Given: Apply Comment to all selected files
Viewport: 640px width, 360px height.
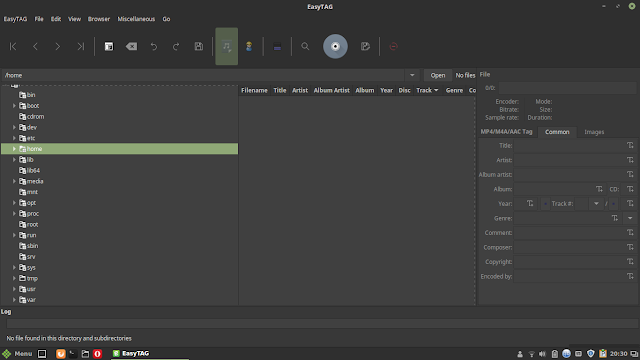Looking at the screenshot, I should (630, 233).
